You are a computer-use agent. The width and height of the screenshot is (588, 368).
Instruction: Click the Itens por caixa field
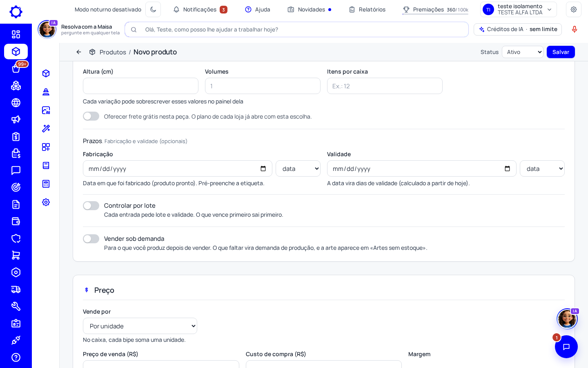[x=385, y=86]
